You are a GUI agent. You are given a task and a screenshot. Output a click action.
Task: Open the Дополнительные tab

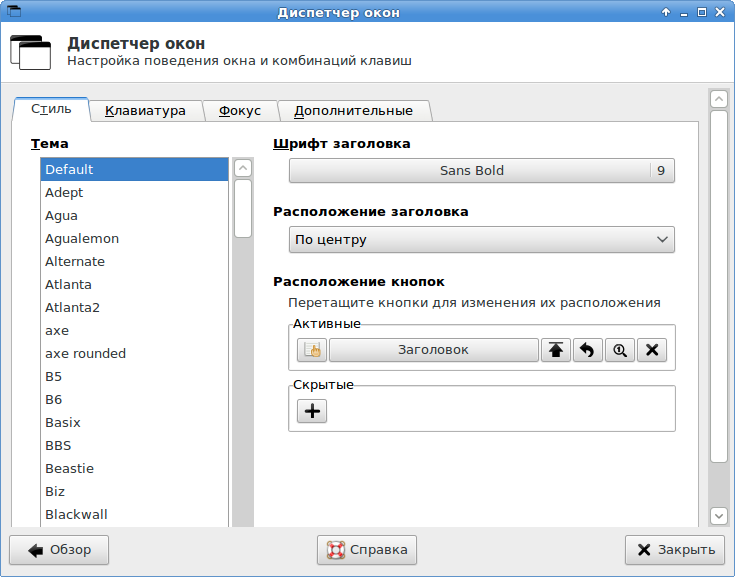tap(353, 111)
